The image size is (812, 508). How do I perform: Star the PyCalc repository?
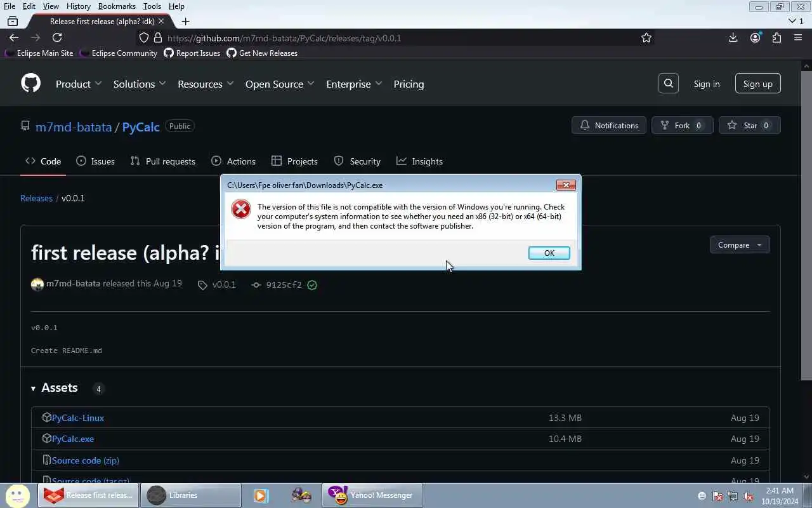[750, 125]
